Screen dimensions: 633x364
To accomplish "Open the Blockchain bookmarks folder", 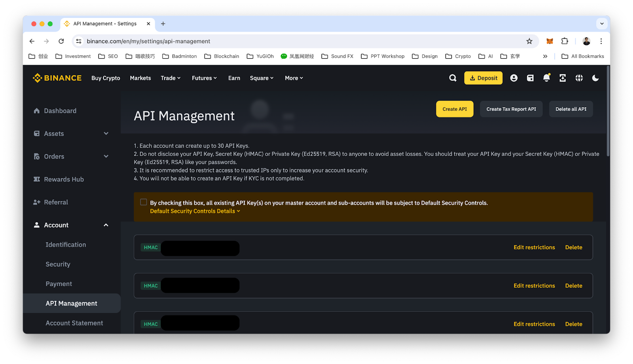I will pos(222,56).
